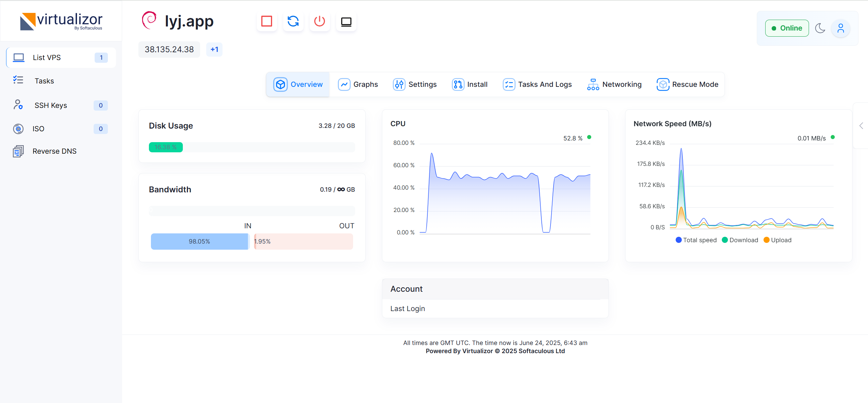Open the VNC console monitor icon
This screenshot has height=403, width=868.
tap(346, 21)
